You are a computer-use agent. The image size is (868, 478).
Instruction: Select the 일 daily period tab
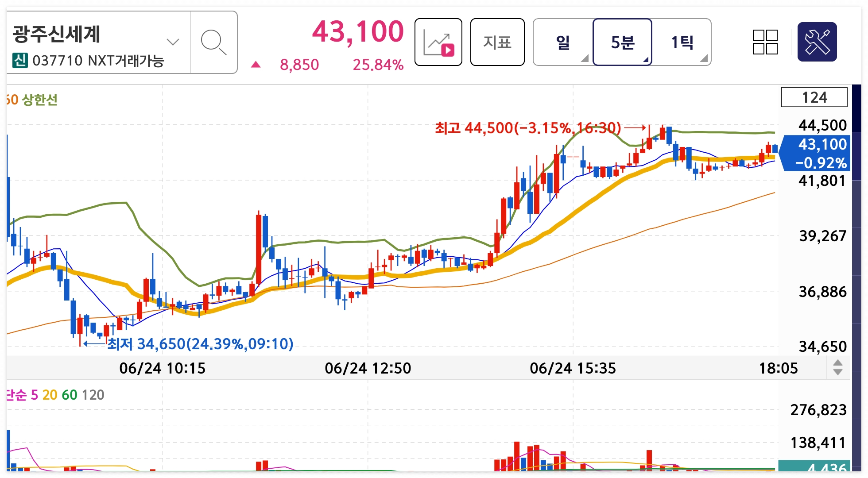[563, 42]
